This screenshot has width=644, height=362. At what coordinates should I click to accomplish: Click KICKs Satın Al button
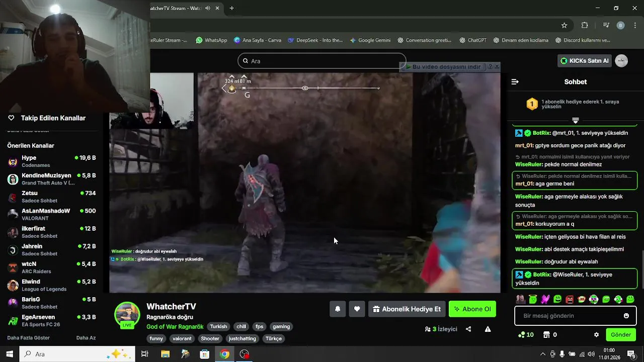click(x=585, y=61)
